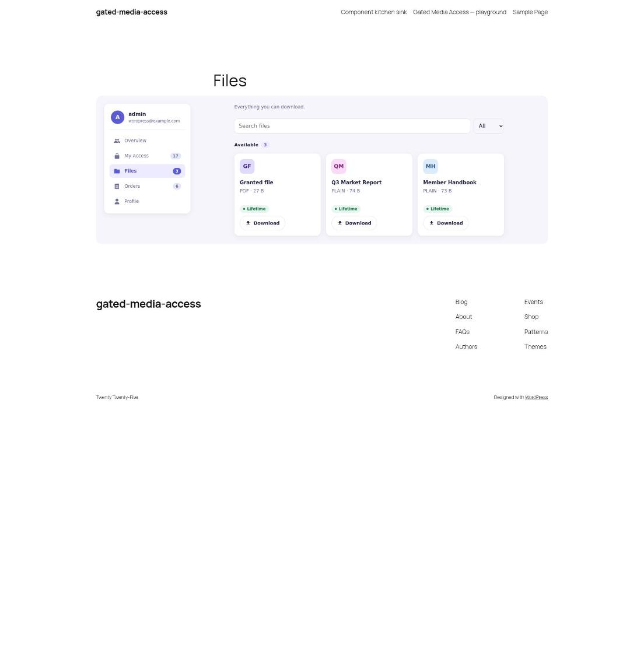Click the Lifetime tag on Granted file

[254, 209]
